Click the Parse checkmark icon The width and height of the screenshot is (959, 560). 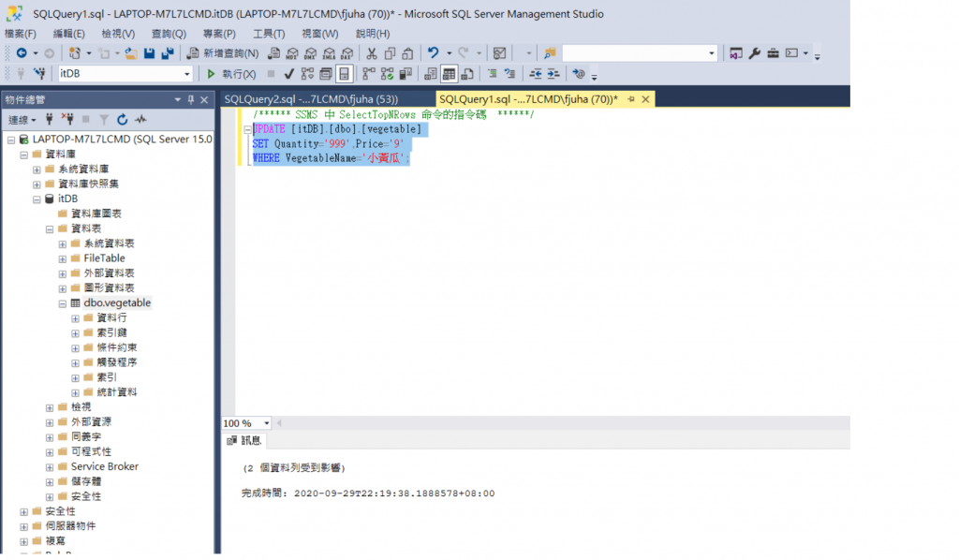(289, 74)
